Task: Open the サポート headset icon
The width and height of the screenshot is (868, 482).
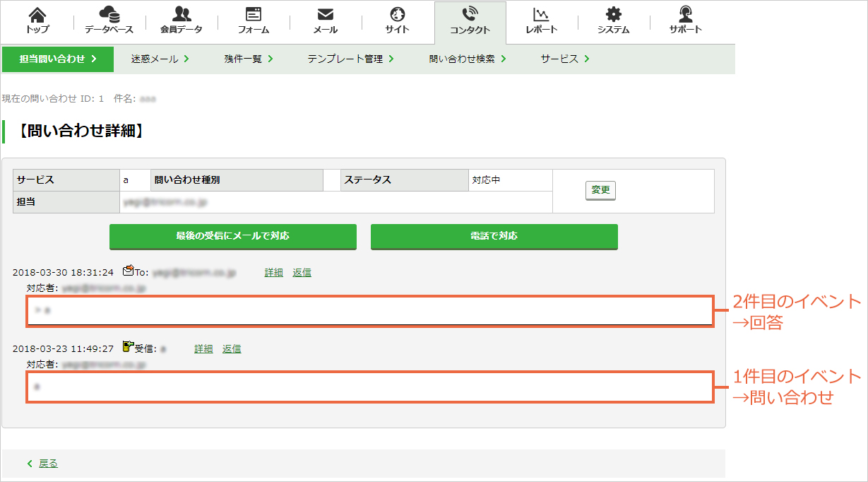Action: click(x=685, y=14)
